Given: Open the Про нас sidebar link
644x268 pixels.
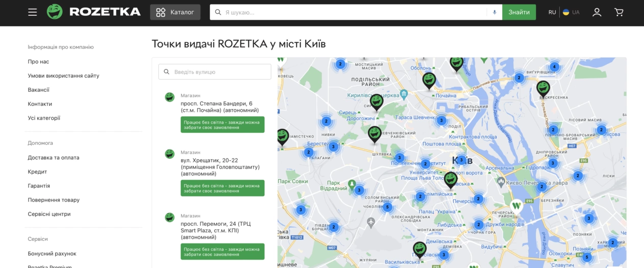Looking at the screenshot, I should coord(38,62).
